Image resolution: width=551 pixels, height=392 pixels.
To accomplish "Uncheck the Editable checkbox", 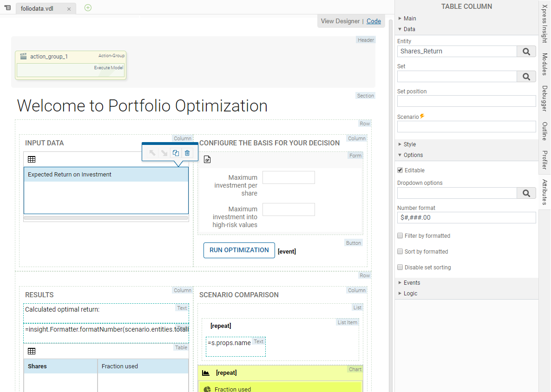I will pyautogui.click(x=400, y=170).
